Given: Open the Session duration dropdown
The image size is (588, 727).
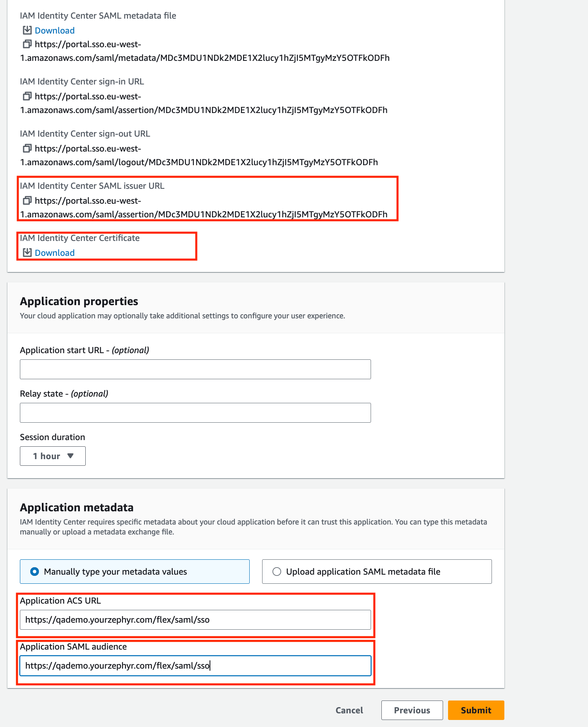Looking at the screenshot, I should (x=53, y=456).
